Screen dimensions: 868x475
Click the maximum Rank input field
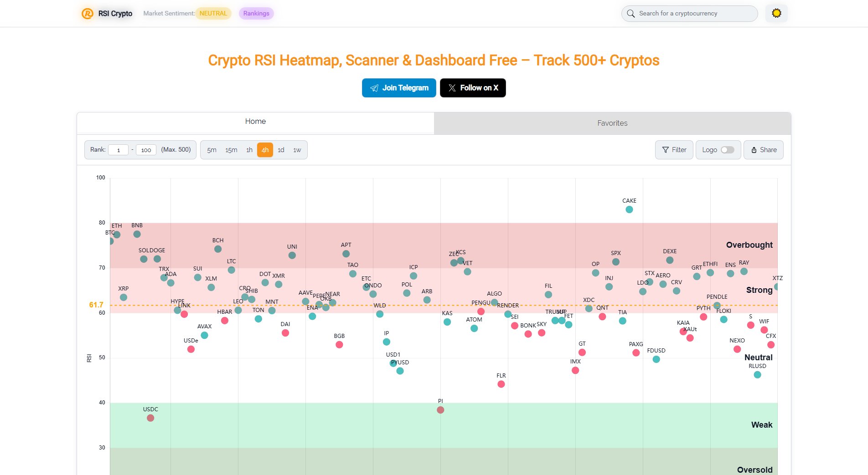point(146,150)
